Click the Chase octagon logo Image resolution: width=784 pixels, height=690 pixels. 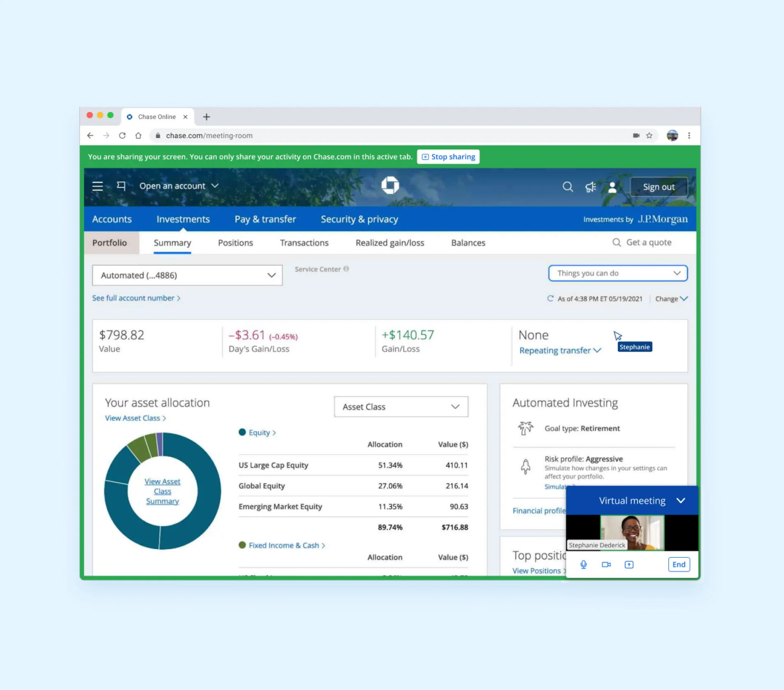(x=390, y=185)
